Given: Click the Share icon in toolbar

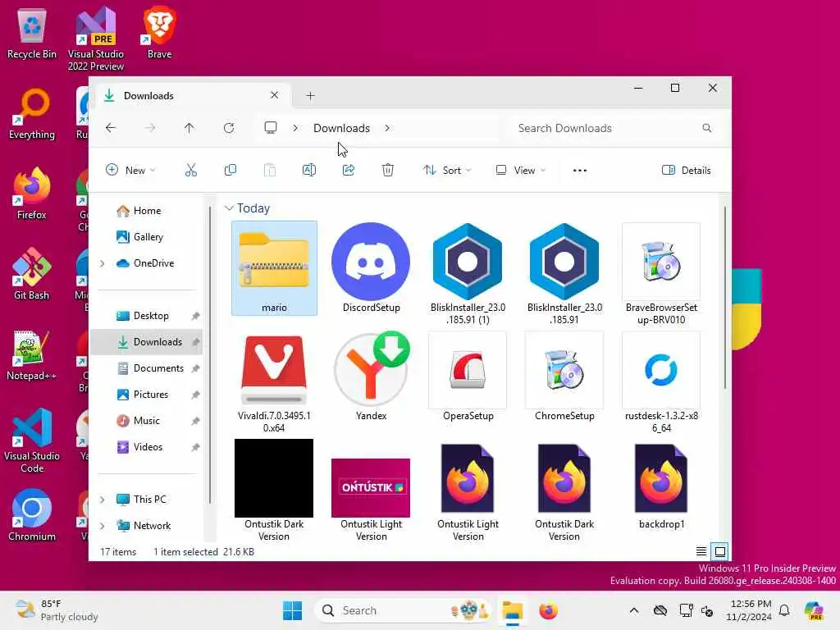Looking at the screenshot, I should coord(348,171).
